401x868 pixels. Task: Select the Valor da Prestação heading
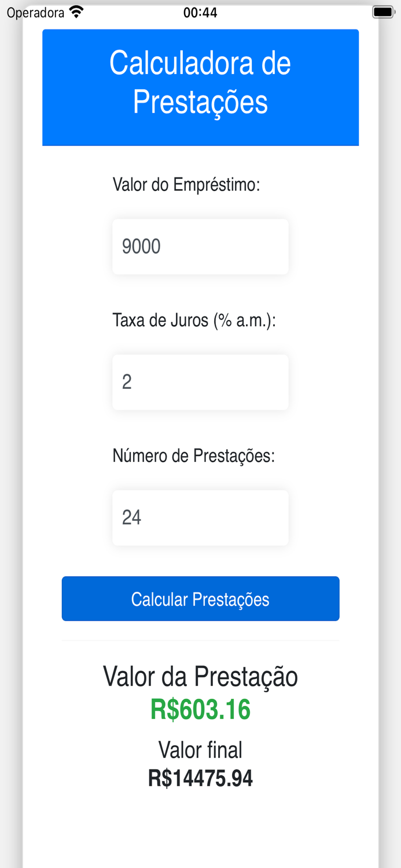(200, 676)
